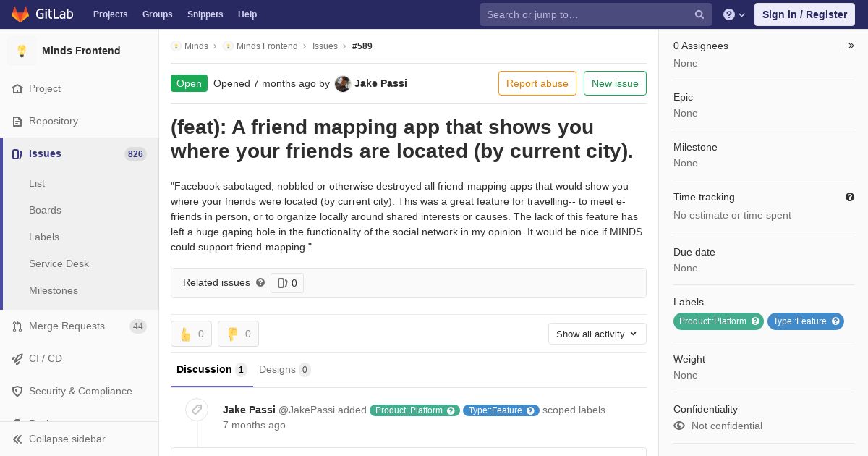
Task: Open the Show all activity dropdown
Action: [x=597, y=334]
